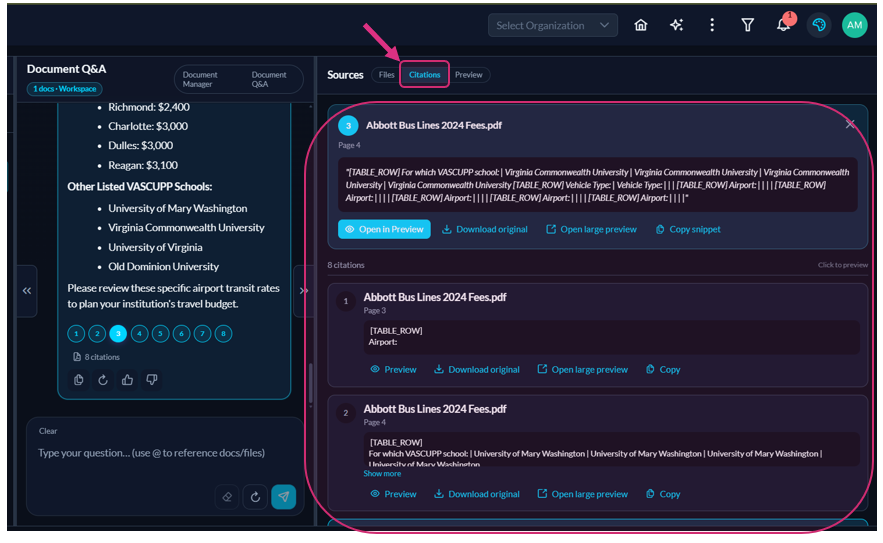Screen dimensions: 883x543
Task: Open large preview for selected citation 3
Action: 591,229
